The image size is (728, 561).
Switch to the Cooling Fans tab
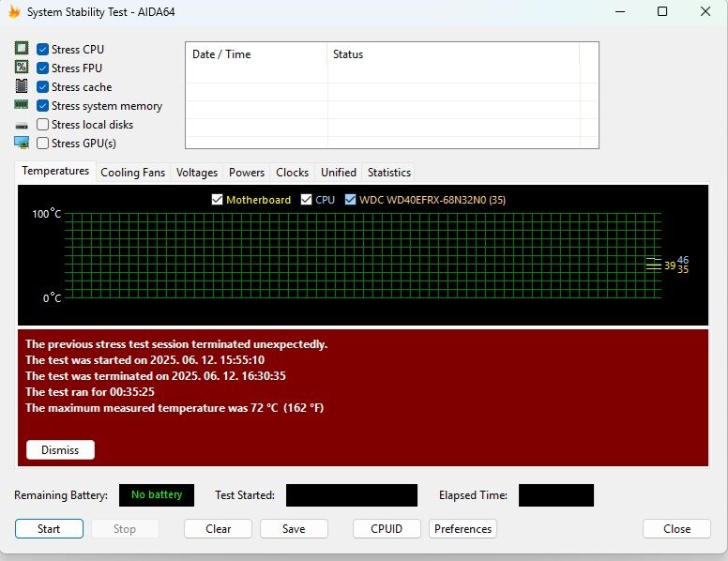pyautogui.click(x=133, y=173)
